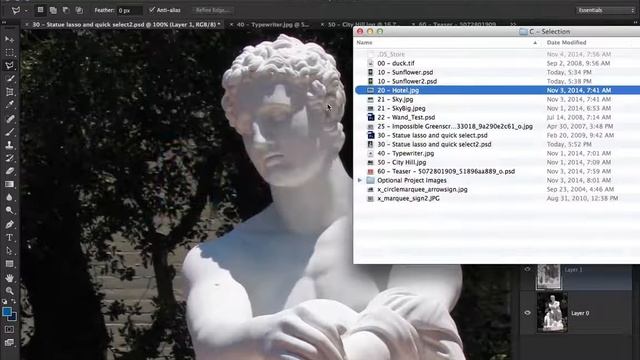Select file 20 - Hotel.jpg
This screenshot has width=640, height=360.
[398, 90]
